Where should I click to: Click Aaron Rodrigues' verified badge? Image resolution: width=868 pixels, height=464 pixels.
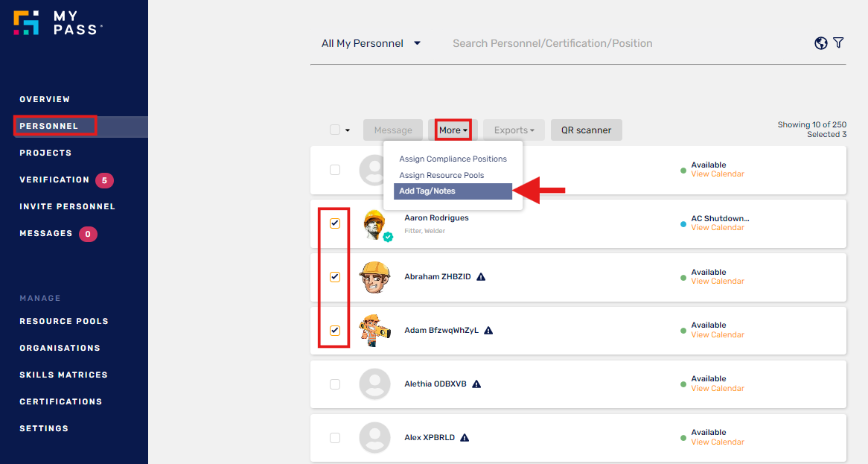(x=388, y=237)
